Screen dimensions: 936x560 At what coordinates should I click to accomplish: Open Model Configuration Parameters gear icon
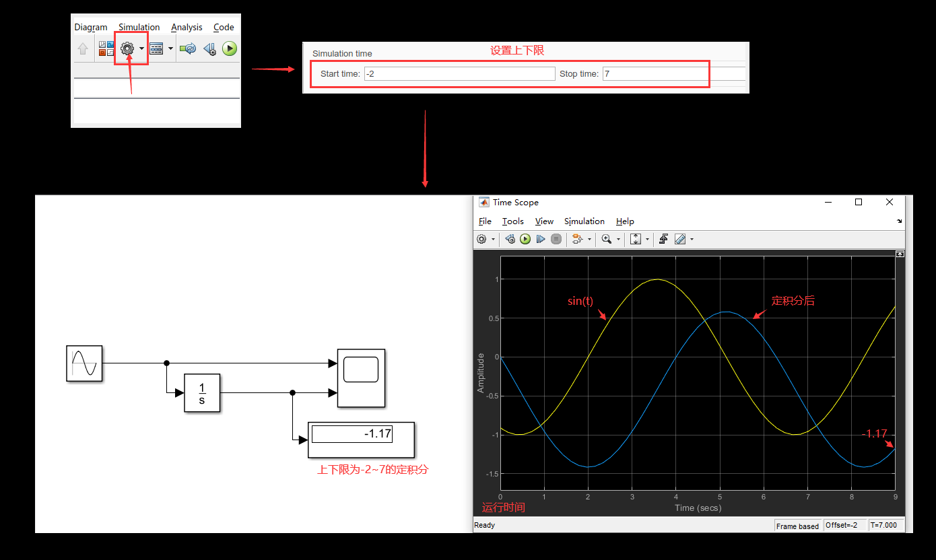127,48
